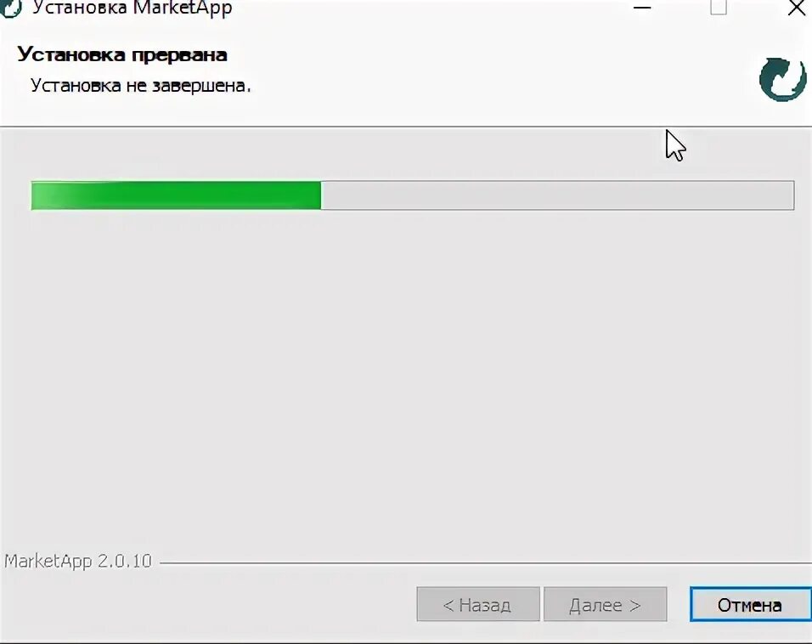Click the green filled part of the progress bar
Viewport: 812px width, 644px height.
[x=176, y=195]
